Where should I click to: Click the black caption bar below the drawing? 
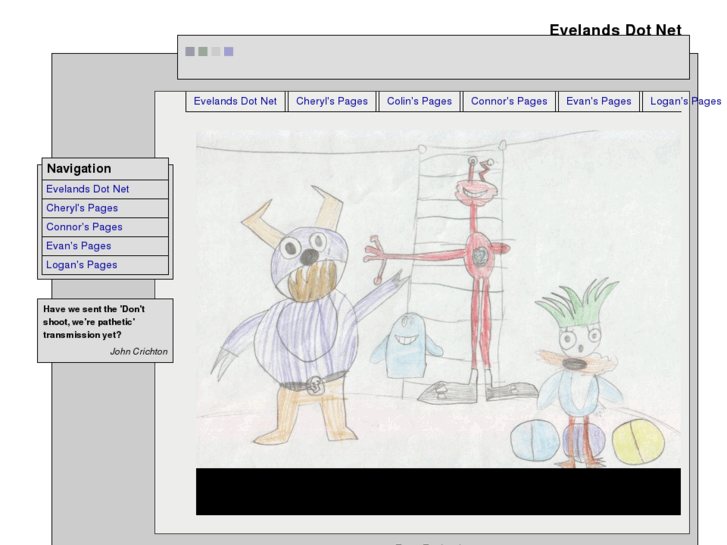pos(438,491)
